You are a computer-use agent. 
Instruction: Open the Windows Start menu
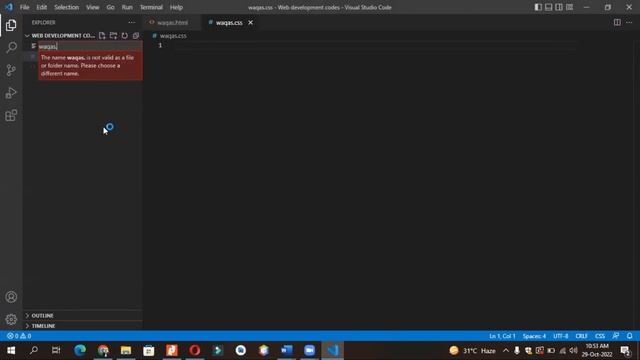(x=11, y=350)
